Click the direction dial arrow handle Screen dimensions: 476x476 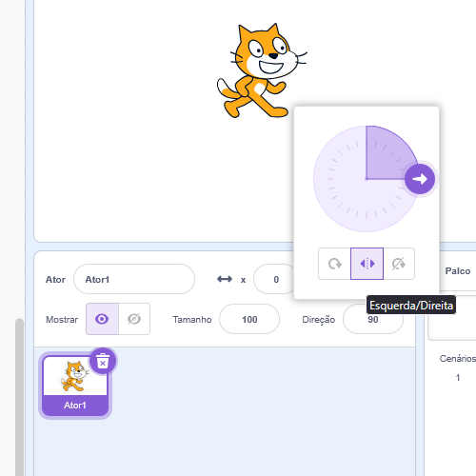point(420,179)
